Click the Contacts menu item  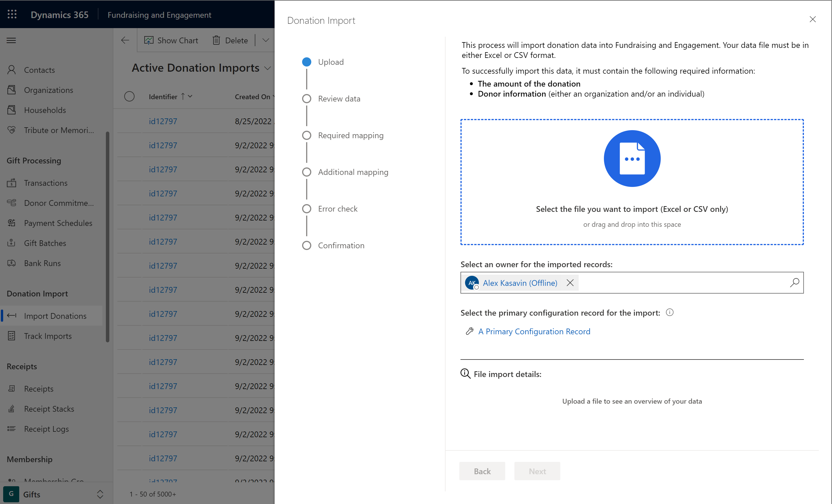(39, 69)
